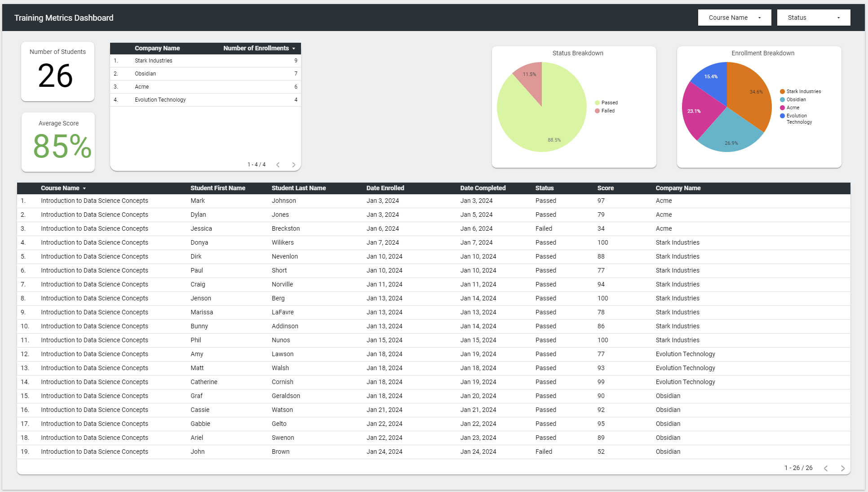The width and height of the screenshot is (868, 492).
Task: Click the Course Name column sort arrow
Action: click(x=84, y=188)
